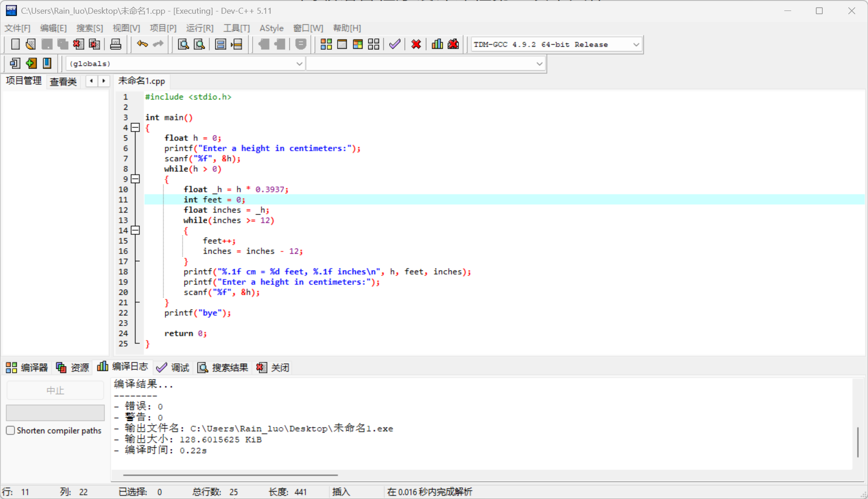868x499 pixels.
Task: Click the compile progress bar
Action: point(55,413)
